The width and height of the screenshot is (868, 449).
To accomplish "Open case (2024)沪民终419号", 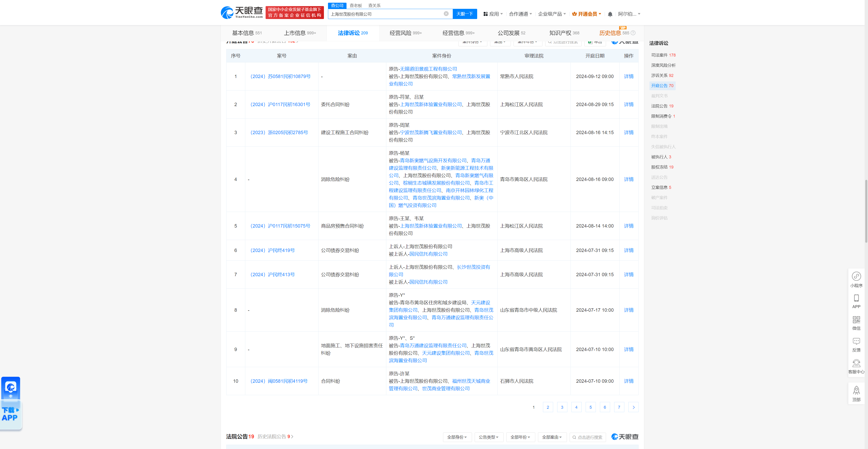I will click(x=272, y=250).
